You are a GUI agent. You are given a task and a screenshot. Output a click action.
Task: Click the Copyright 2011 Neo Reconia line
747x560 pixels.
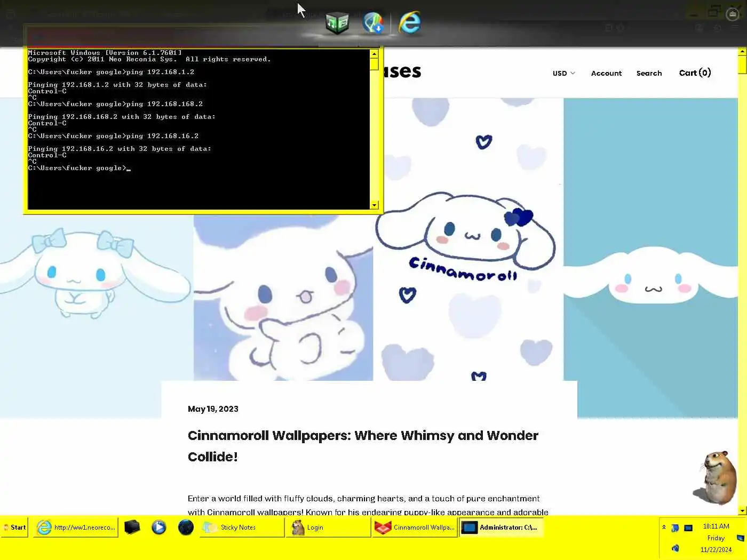pos(149,59)
